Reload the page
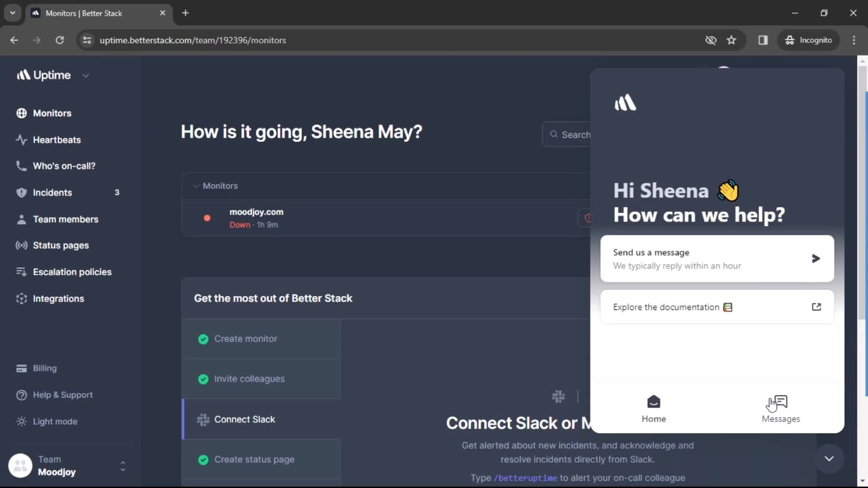 [x=60, y=40]
